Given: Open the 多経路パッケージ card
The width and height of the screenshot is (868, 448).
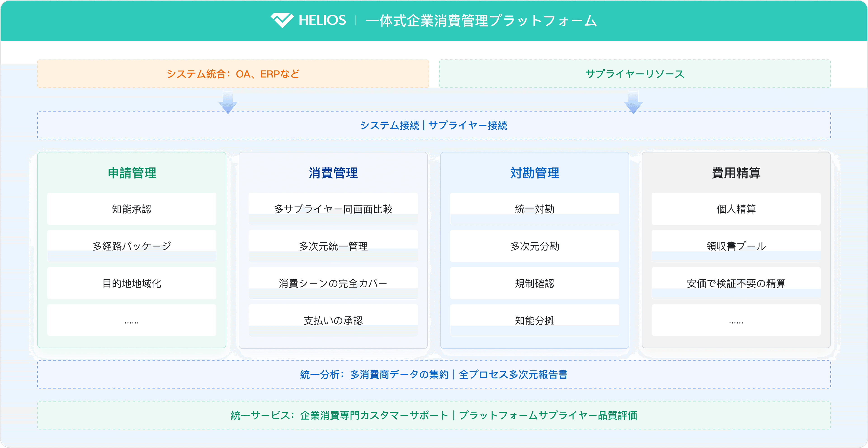Looking at the screenshot, I should point(132,246).
